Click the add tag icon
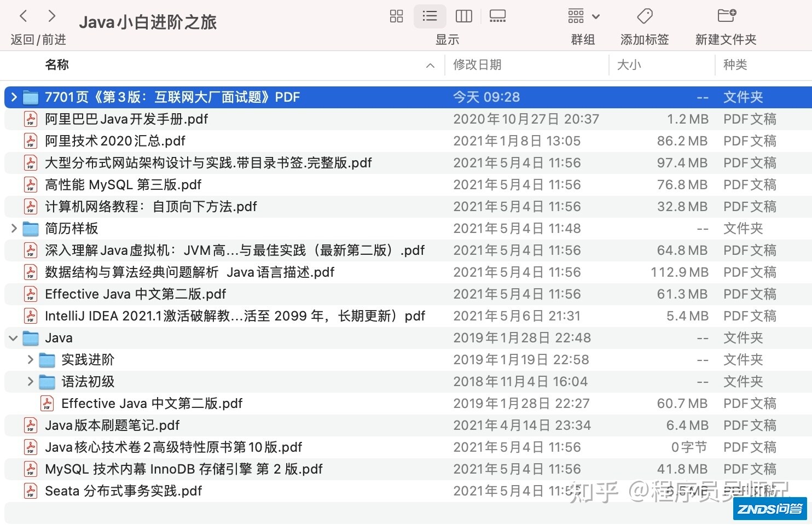This screenshot has height=525, width=812. pos(645,16)
